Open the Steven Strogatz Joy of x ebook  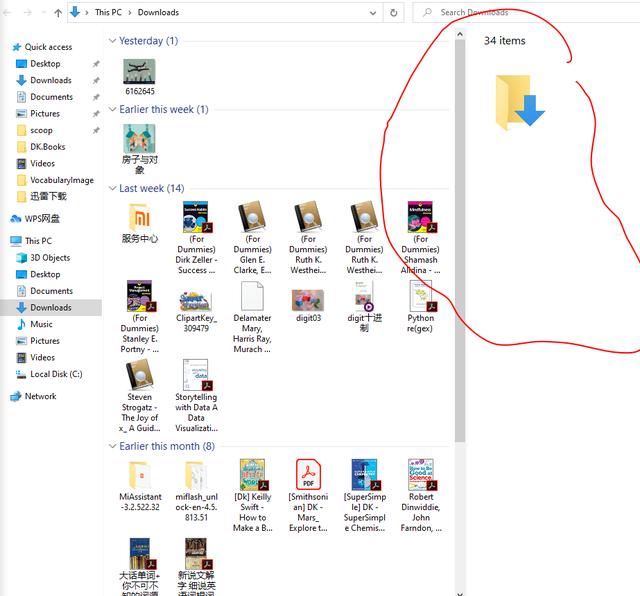point(140,396)
